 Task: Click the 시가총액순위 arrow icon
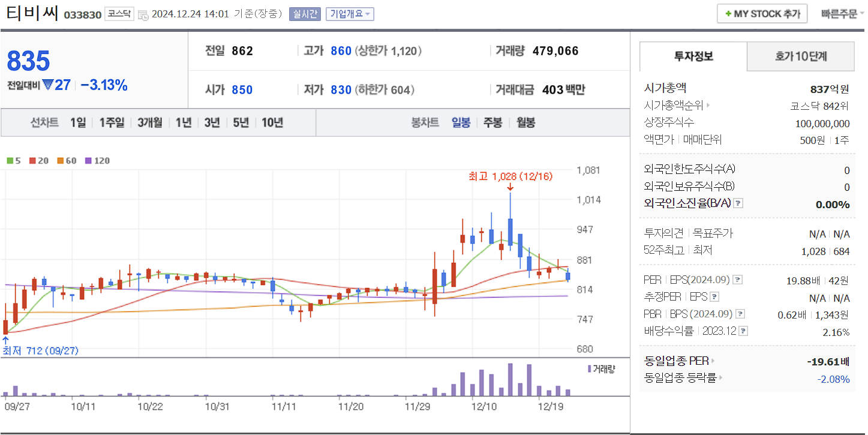708,104
